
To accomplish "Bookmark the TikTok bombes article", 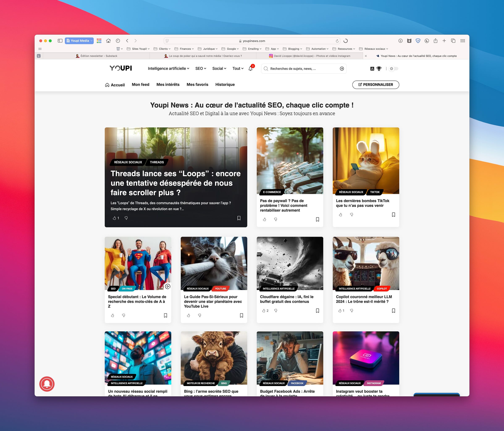I will (393, 215).
